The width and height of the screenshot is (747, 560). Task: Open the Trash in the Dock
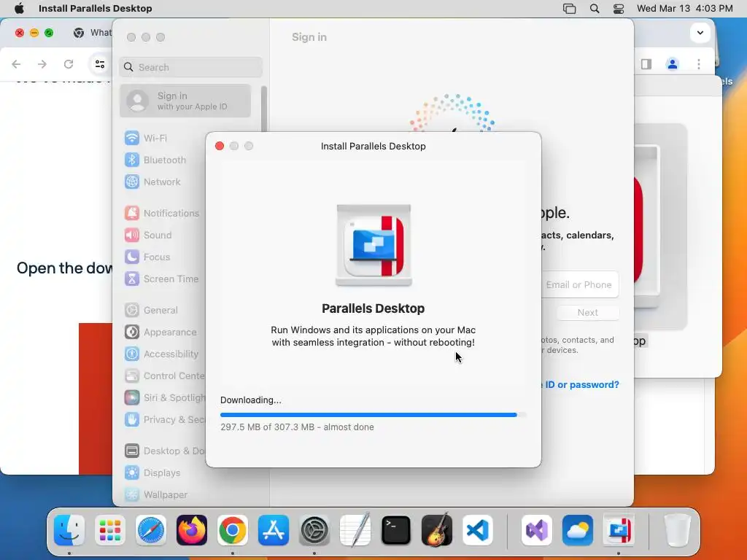click(677, 530)
